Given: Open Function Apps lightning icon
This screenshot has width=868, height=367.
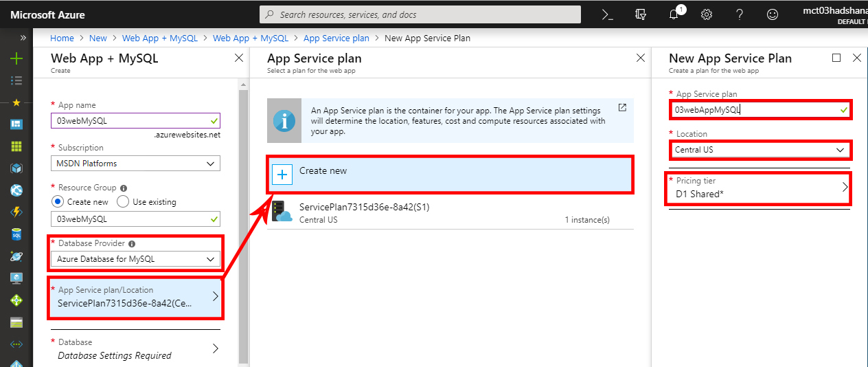Looking at the screenshot, I should click(16, 212).
